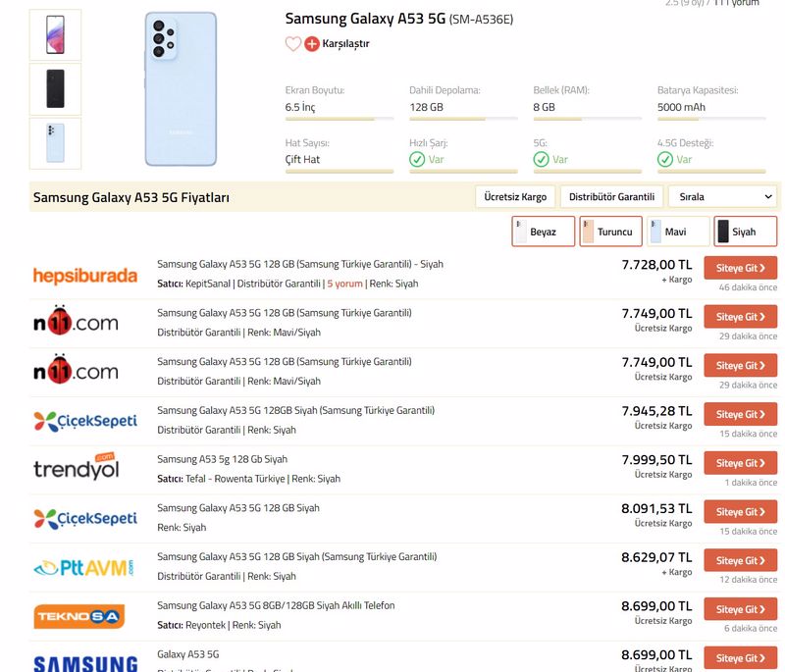
Task: Select light blue phone thumbnail
Action: (x=55, y=143)
